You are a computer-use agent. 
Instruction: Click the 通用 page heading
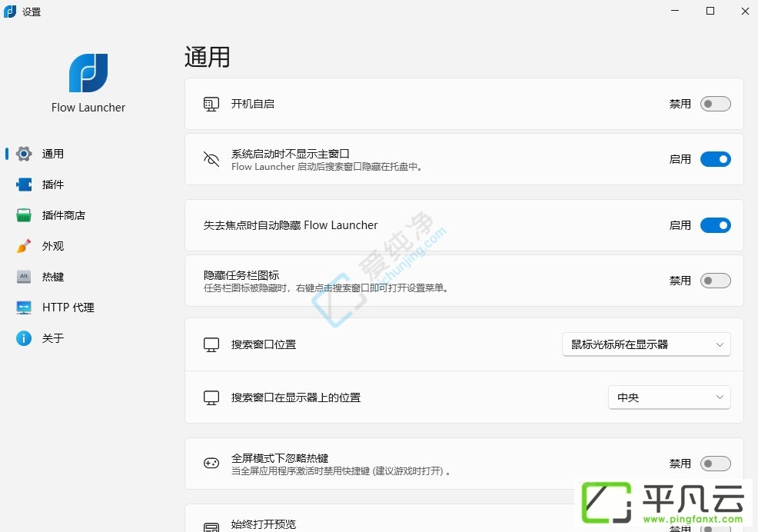click(x=208, y=57)
